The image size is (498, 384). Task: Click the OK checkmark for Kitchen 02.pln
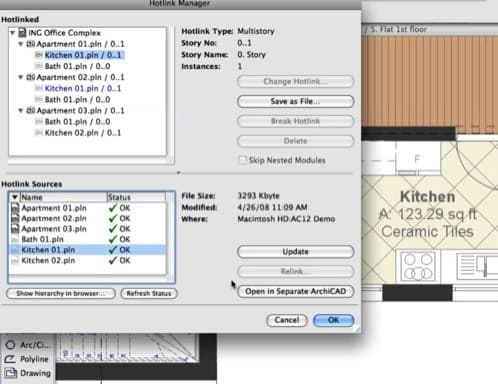click(x=113, y=260)
